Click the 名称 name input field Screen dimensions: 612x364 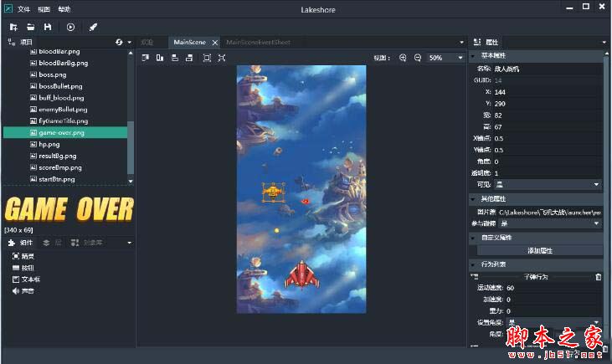click(548, 69)
